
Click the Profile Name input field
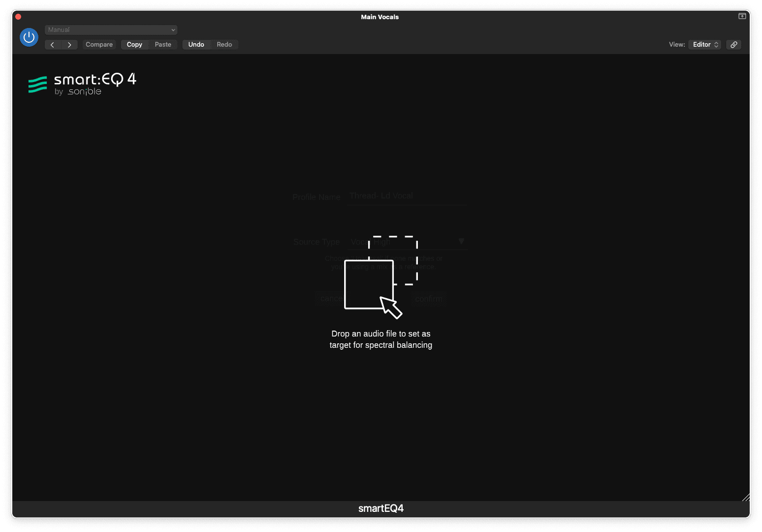(x=407, y=196)
